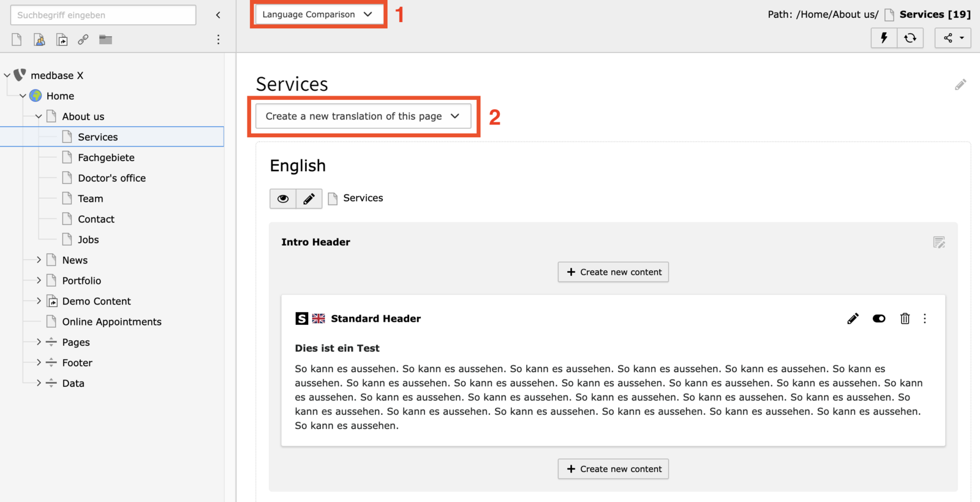Toggle visibility of Standard Header element
This screenshot has width=980, height=502.
tap(879, 319)
